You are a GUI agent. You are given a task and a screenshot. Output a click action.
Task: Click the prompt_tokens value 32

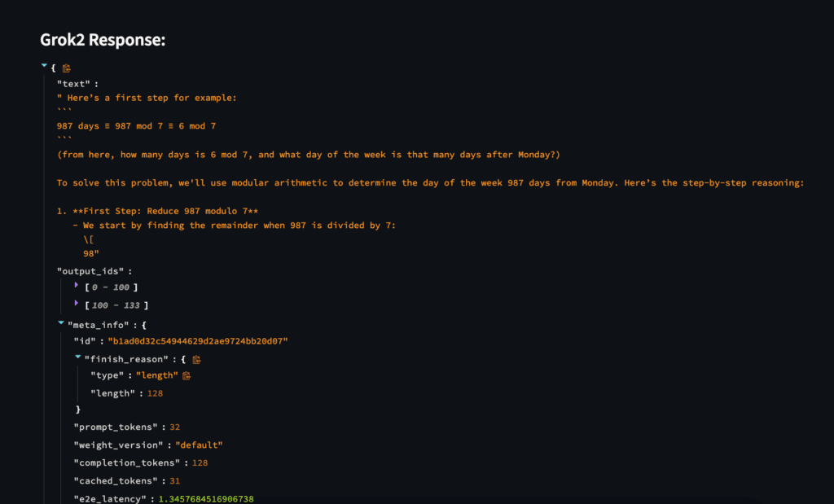174,427
